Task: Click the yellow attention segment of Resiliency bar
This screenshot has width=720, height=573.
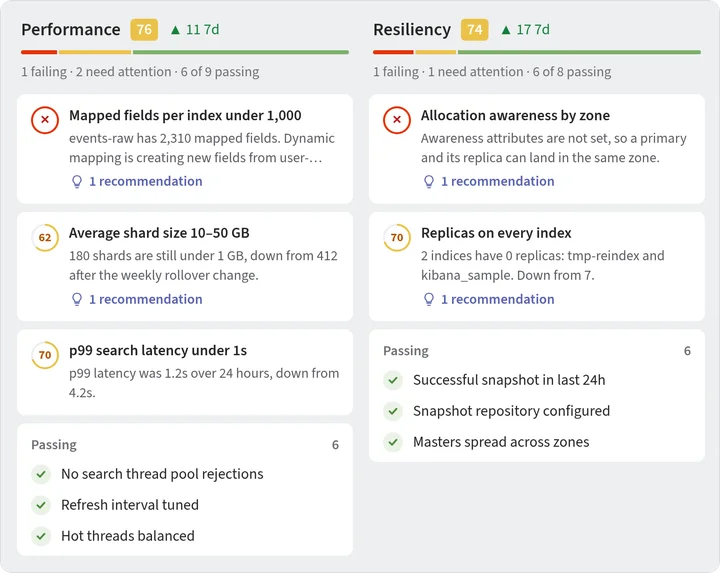Action: [x=436, y=52]
